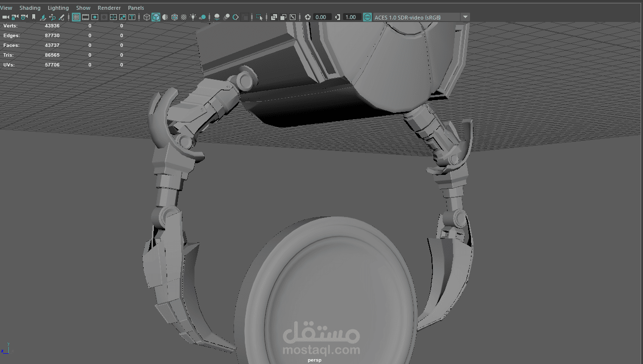Toggle the Field Chart icon

113,17
